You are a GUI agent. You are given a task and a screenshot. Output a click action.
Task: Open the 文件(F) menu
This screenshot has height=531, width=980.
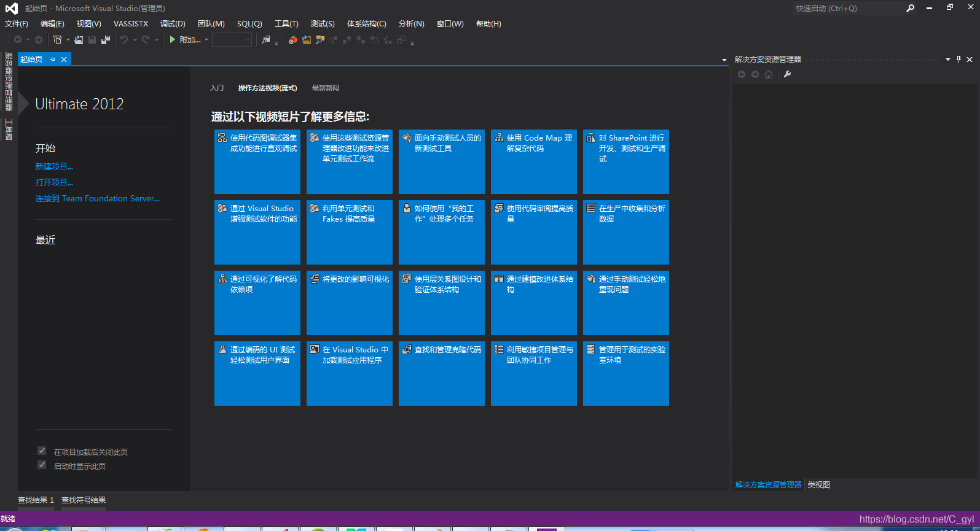click(17, 24)
